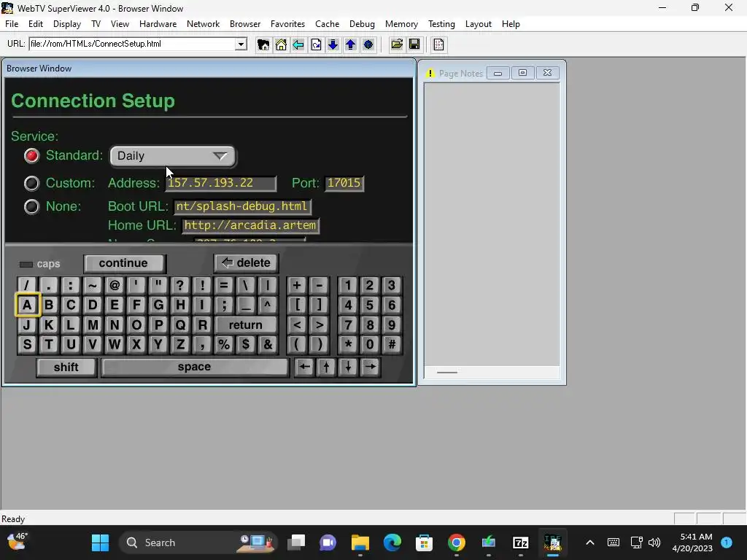Click the delete keyboard button
Screen dimensions: 747x560
[246, 262]
